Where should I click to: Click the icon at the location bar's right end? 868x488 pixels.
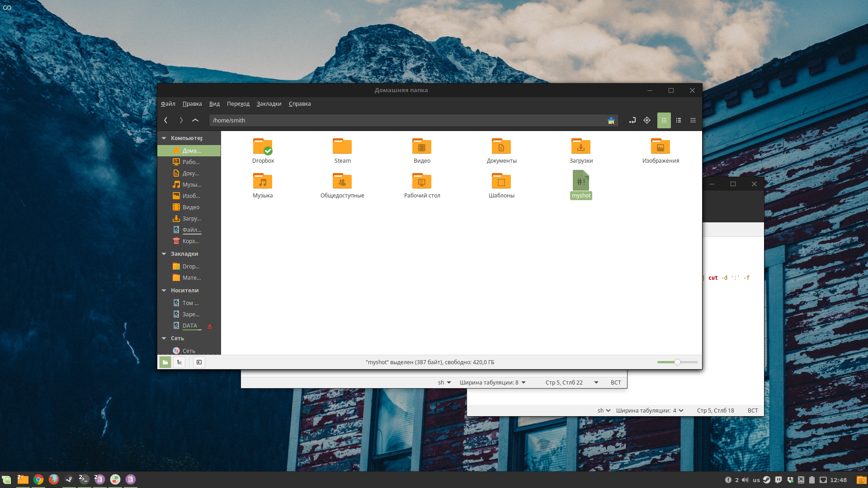[x=611, y=120]
